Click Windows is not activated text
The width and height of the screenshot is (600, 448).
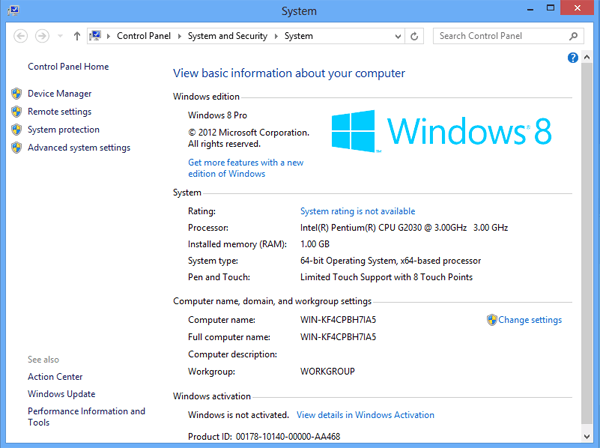(x=238, y=415)
